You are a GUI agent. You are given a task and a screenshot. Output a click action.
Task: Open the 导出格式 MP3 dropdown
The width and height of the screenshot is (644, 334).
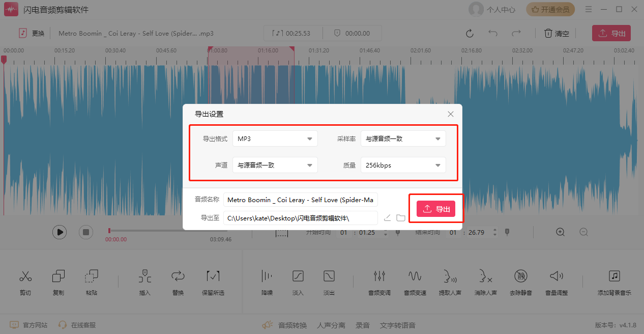pos(275,138)
